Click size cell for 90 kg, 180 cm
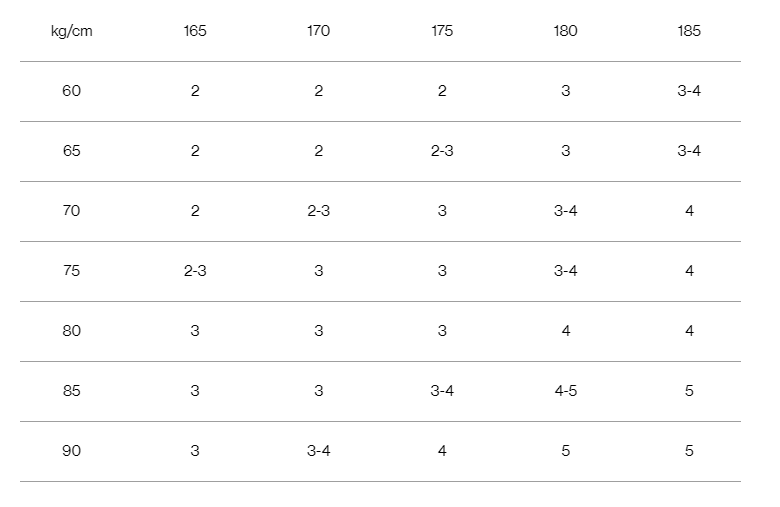The image size is (780, 507). [x=565, y=451]
